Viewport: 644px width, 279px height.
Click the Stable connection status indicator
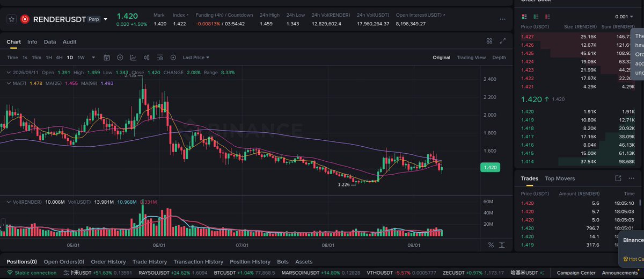(x=32, y=273)
